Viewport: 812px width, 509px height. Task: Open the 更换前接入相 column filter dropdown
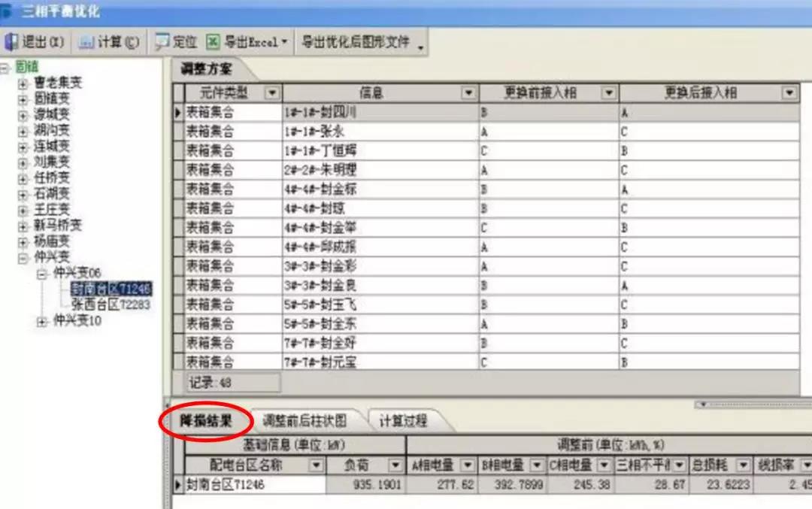609,93
